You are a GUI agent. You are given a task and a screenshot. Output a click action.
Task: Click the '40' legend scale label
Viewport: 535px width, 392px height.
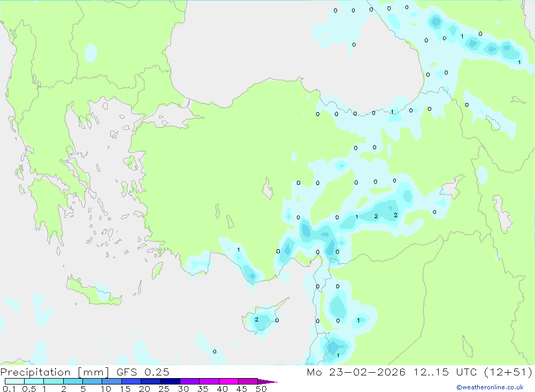pos(222,389)
